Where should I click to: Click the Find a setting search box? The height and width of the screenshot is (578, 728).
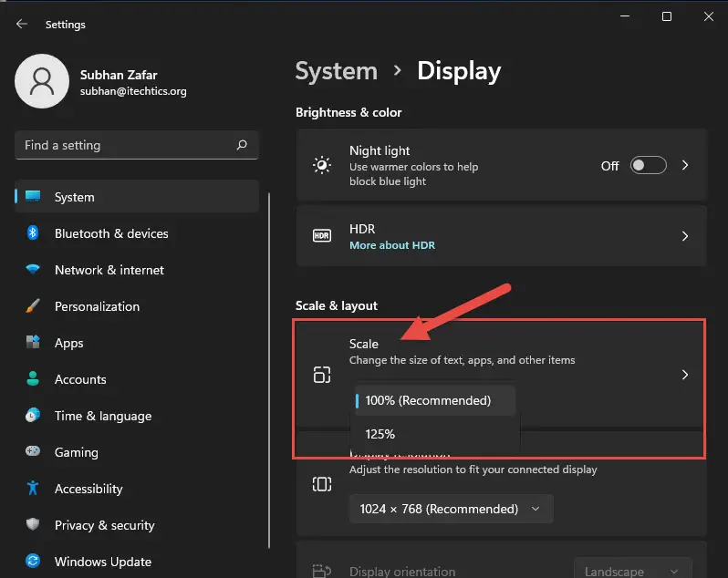pyautogui.click(x=137, y=145)
